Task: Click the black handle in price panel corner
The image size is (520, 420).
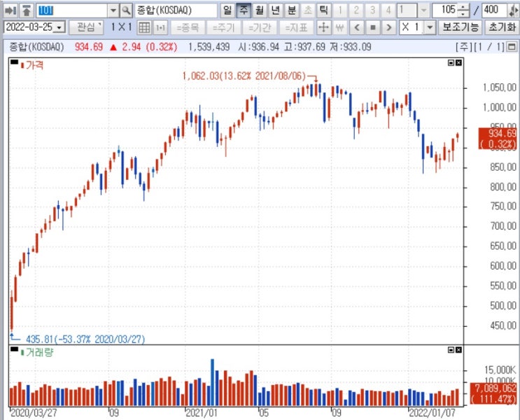Action: pos(14,62)
